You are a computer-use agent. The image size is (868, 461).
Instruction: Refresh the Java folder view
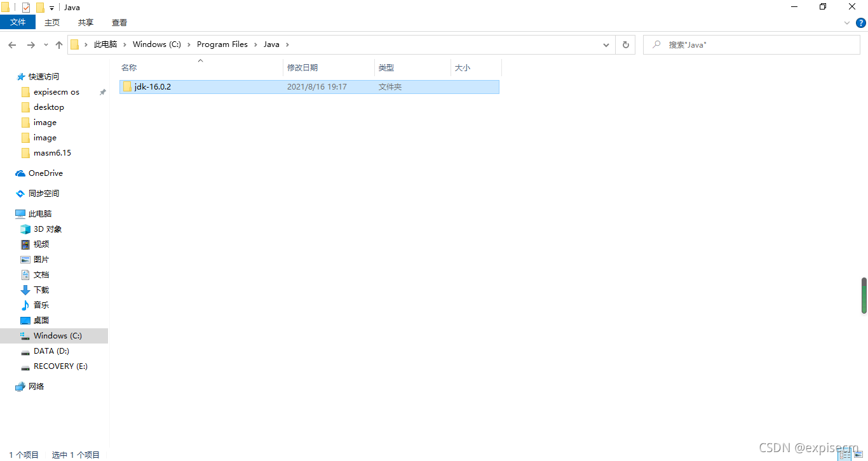[x=625, y=44]
